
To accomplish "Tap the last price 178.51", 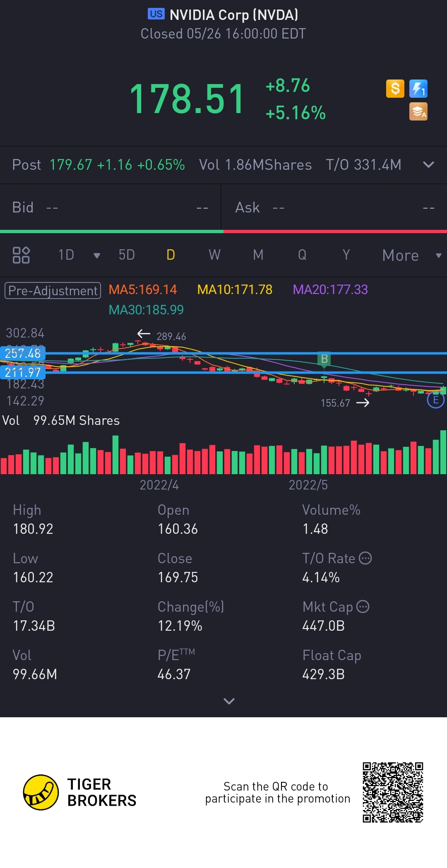I will point(187,99).
